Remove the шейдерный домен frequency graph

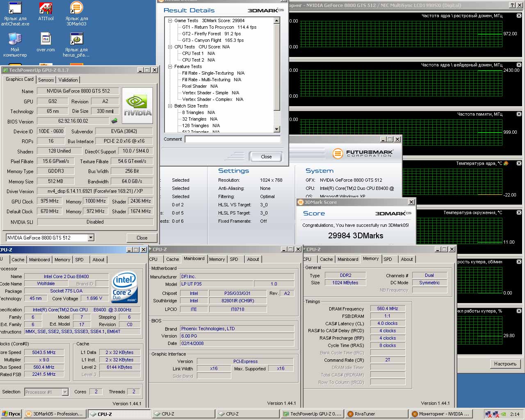pyautogui.click(x=519, y=65)
